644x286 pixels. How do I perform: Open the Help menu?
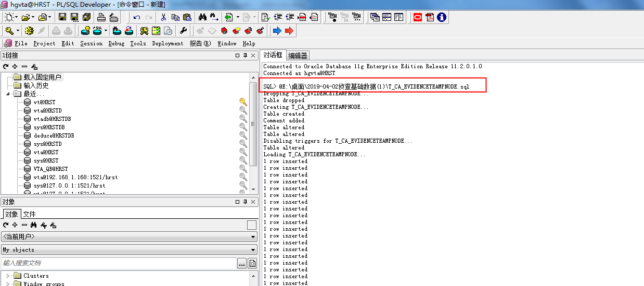249,43
